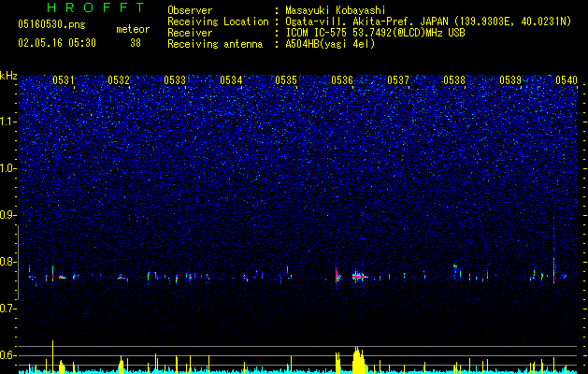Click the date stamp 02.05.16 05:30

point(57,43)
